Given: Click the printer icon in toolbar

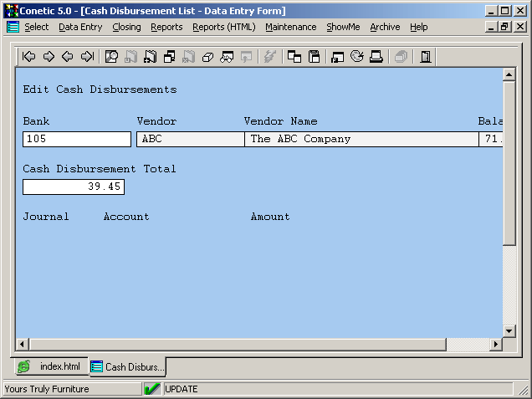Looking at the screenshot, I should (376, 57).
